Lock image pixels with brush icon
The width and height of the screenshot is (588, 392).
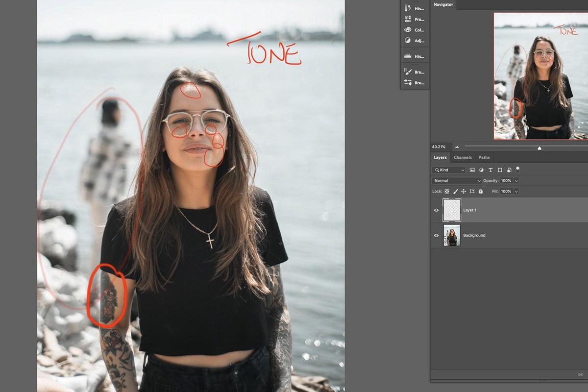455,192
